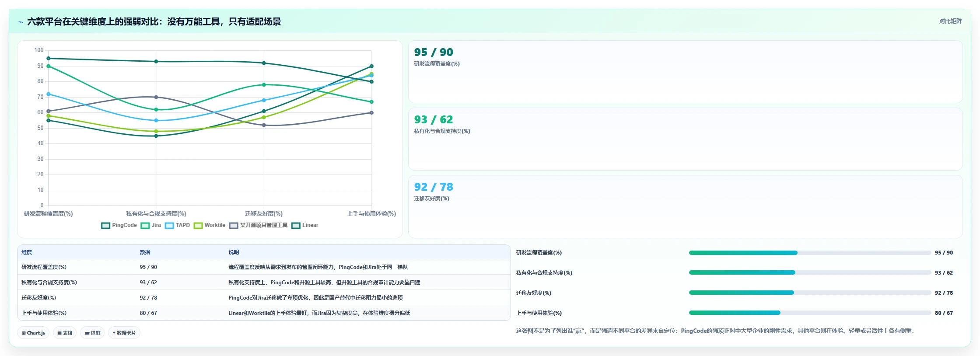Click the 迁移友好度(%) progress bar
Image resolution: width=980 pixels, height=356 pixels.
click(810, 293)
